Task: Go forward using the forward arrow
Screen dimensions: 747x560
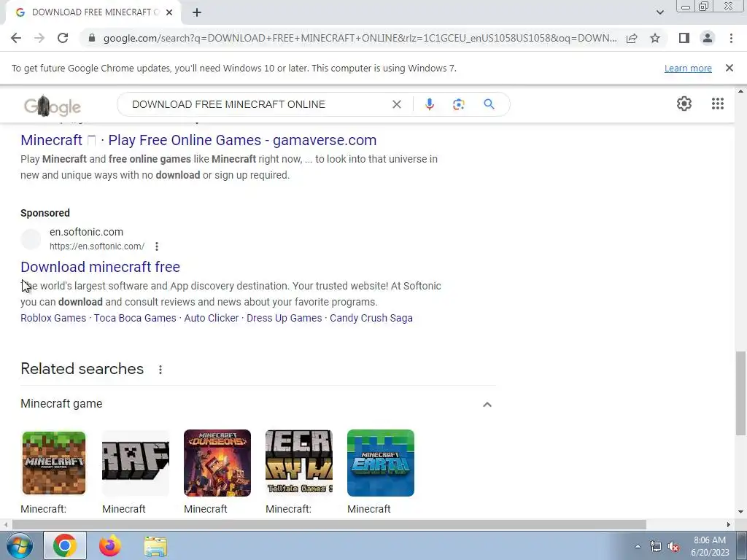Action: pyautogui.click(x=39, y=38)
